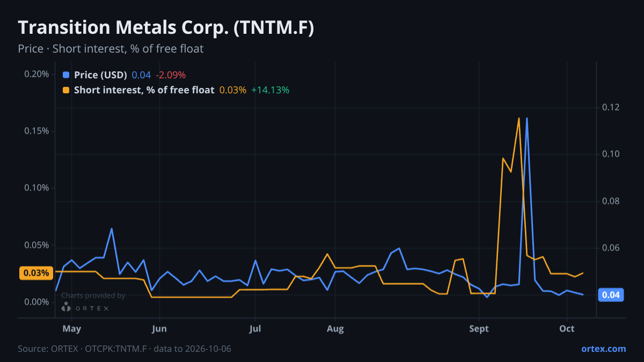Click the 0.10 right axis label
644x362 pixels.
point(611,154)
